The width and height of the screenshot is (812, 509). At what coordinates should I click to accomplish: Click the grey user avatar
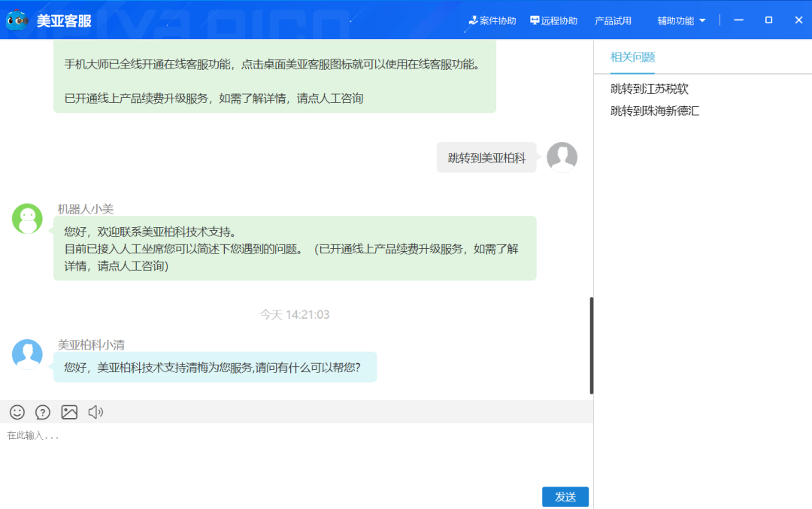[x=562, y=157]
